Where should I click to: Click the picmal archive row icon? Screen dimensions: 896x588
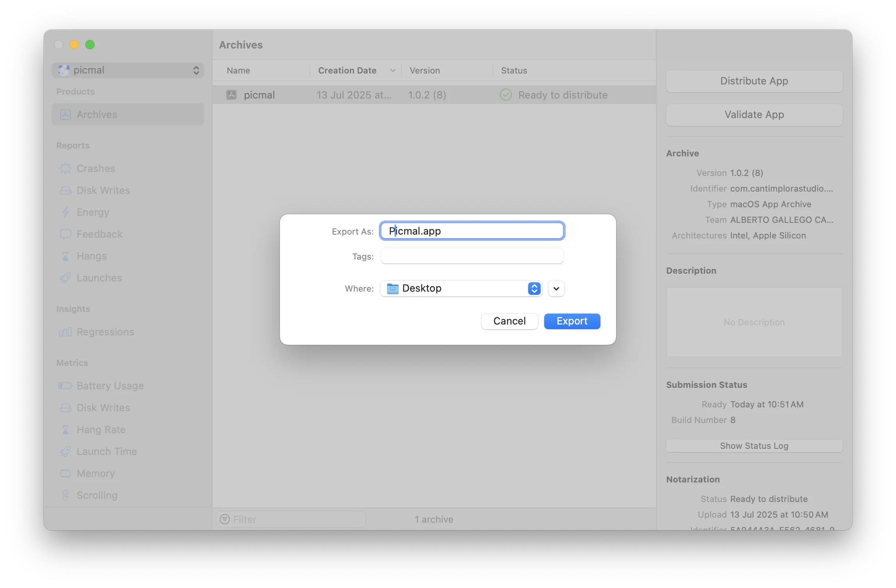(231, 95)
